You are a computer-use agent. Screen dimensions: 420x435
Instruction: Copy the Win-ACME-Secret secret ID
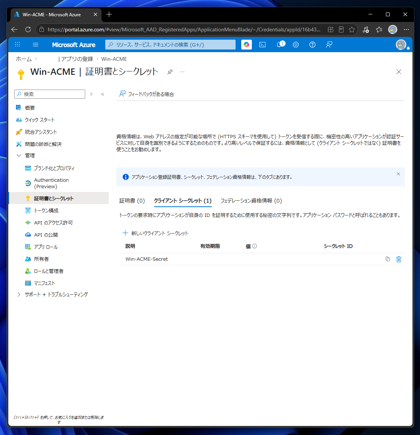point(388,259)
